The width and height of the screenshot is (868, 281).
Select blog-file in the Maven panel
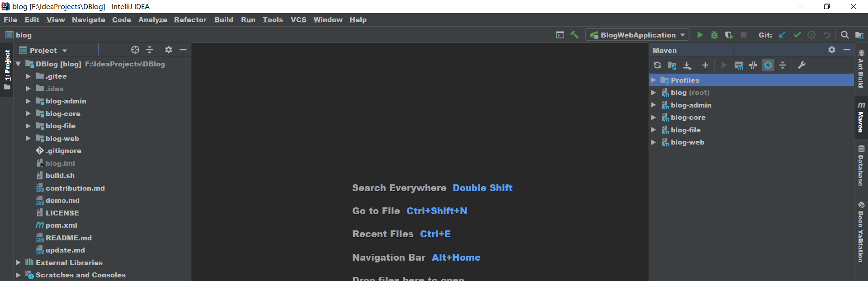[685, 130]
